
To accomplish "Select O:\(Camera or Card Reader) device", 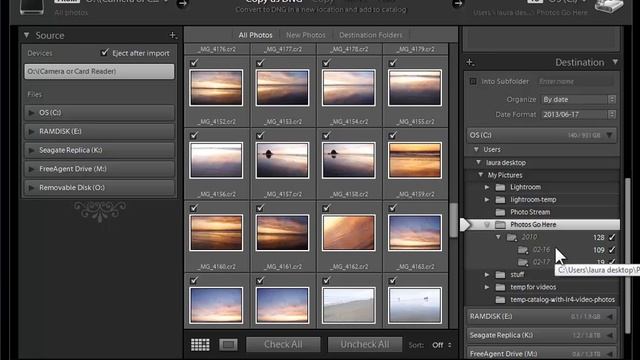I will (99, 71).
